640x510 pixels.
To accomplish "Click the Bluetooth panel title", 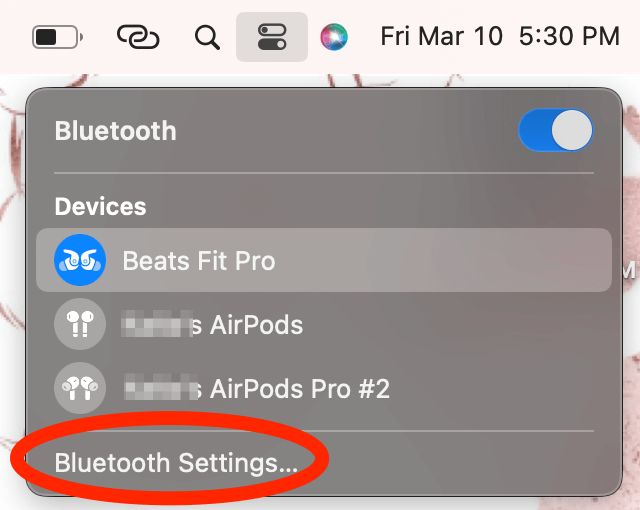I will click(x=116, y=131).
